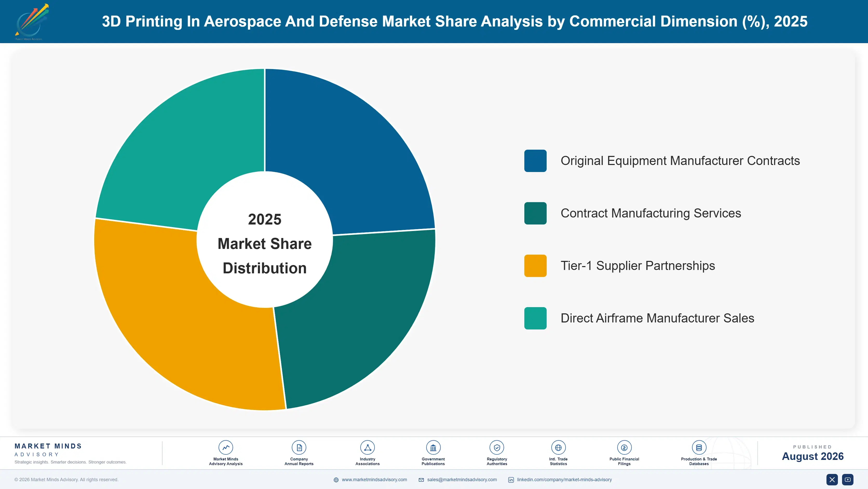868x489 pixels.
Task: Click the dark green Contract Manufacturing swatch
Action: [535, 213]
